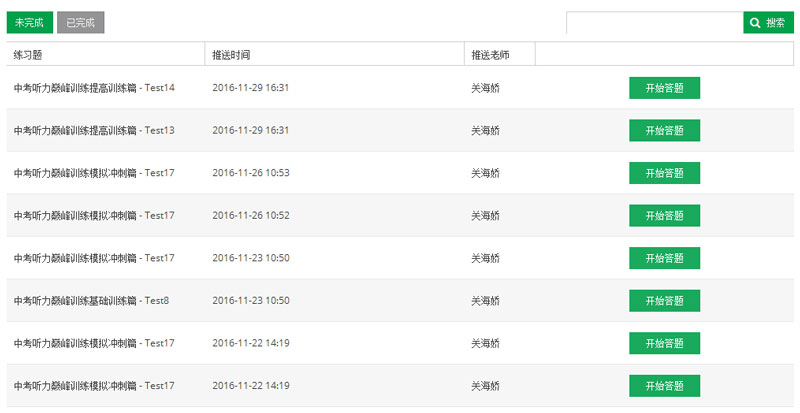Switch to the 未完成 tab
800x413 pixels.
(29, 23)
